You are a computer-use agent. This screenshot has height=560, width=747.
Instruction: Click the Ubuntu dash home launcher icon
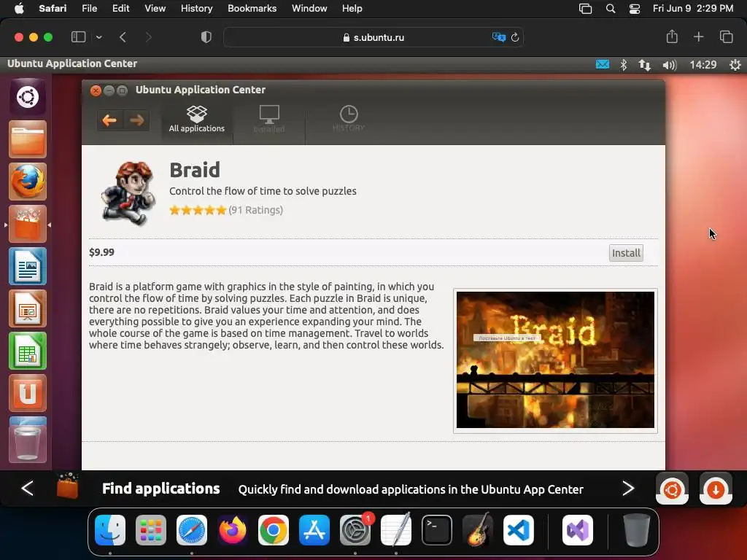coord(28,97)
